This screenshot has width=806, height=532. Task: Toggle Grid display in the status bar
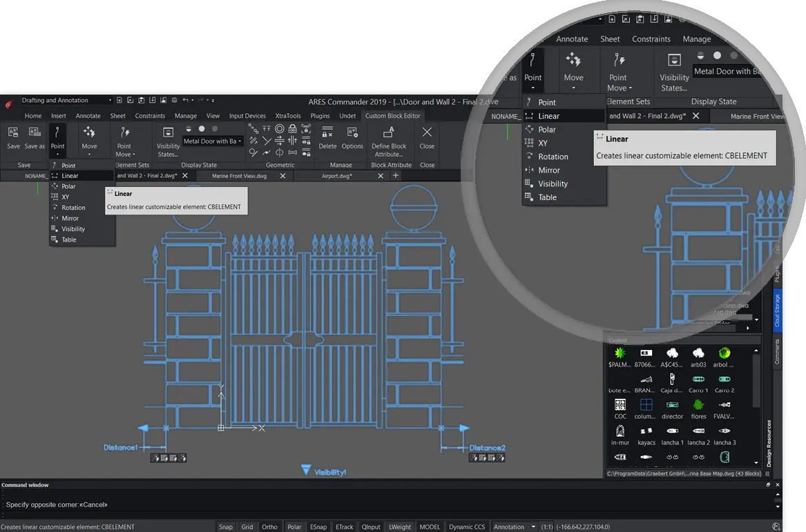click(247, 527)
